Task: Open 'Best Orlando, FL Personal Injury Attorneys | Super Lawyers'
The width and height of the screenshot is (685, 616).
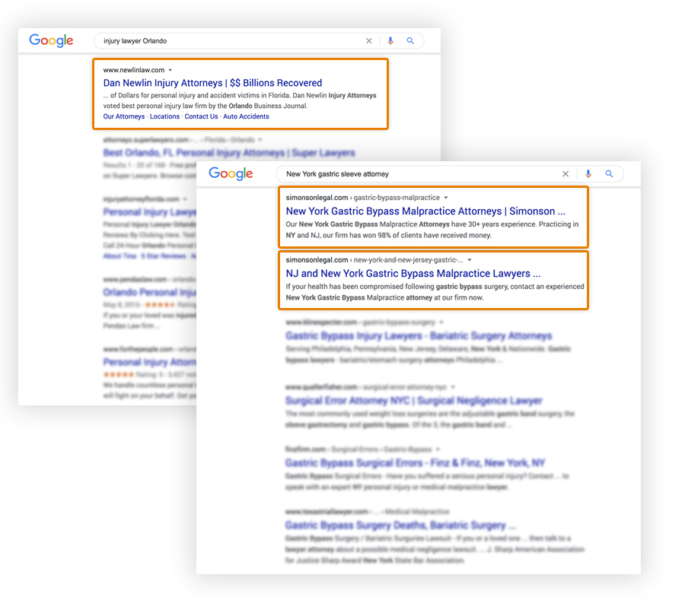Action: click(229, 152)
